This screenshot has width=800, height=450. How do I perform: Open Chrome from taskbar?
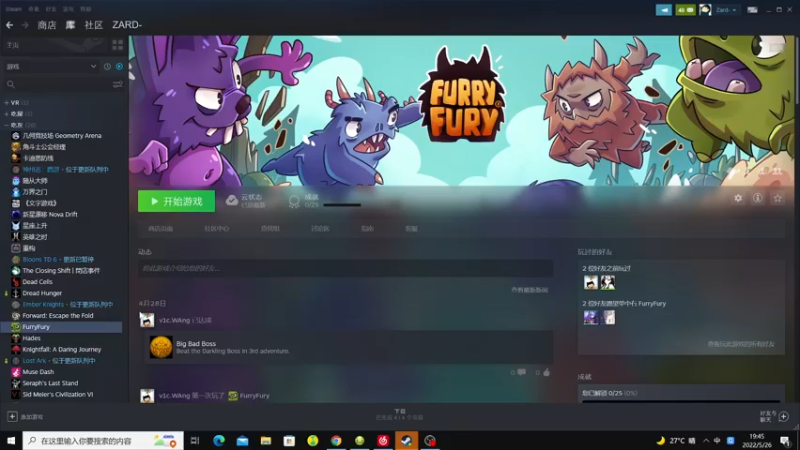point(336,440)
